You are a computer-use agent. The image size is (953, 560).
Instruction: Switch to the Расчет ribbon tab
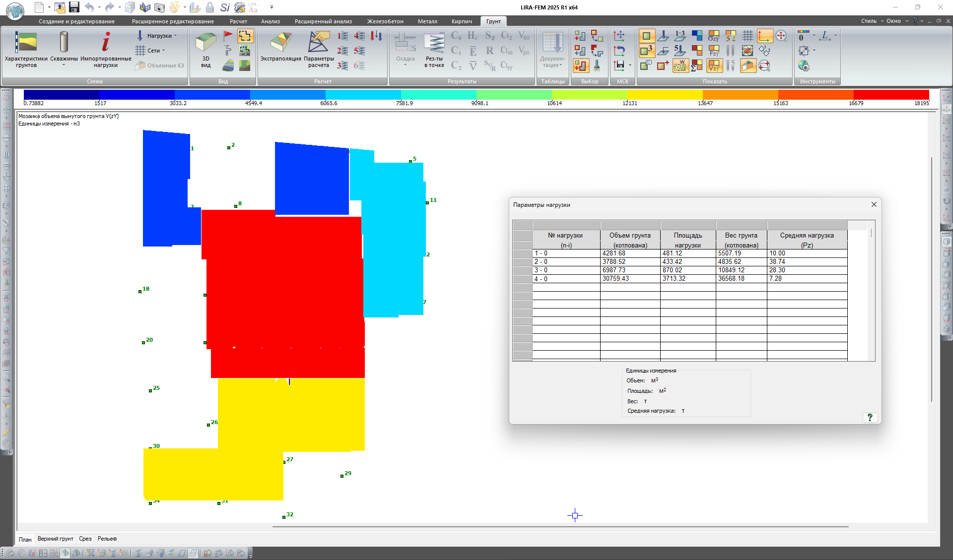(238, 21)
